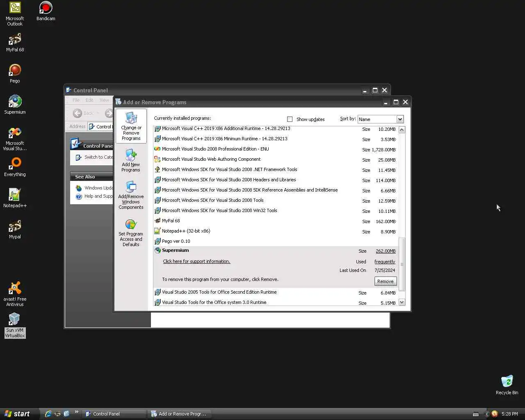Open Mypal desktop shortcut

pyautogui.click(x=15, y=229)
